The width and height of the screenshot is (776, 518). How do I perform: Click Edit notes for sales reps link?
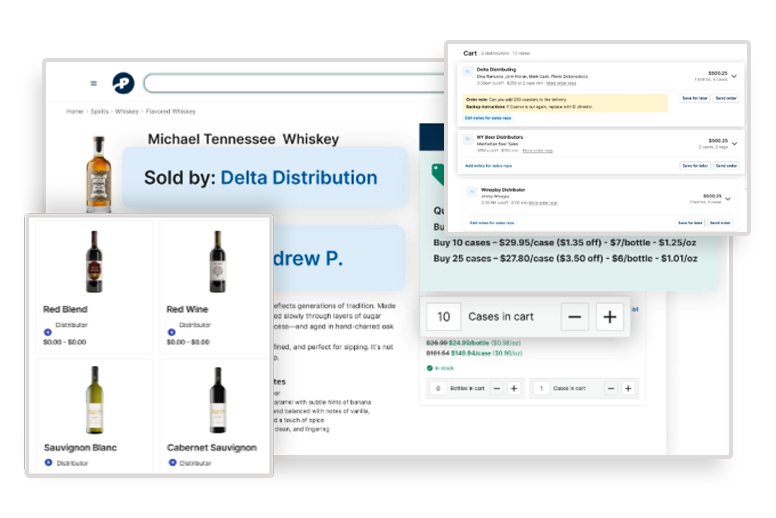488,118
